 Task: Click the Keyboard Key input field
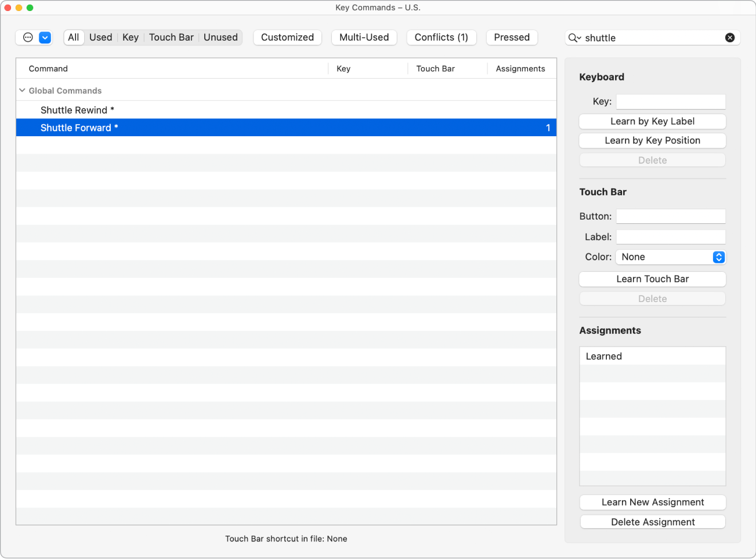671,101
